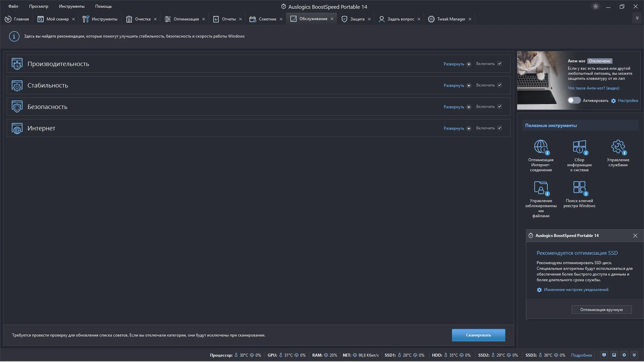The image size is (644, 362).
Task: Expand the Производительность section via Развернуть
Action: coord(457,64)
